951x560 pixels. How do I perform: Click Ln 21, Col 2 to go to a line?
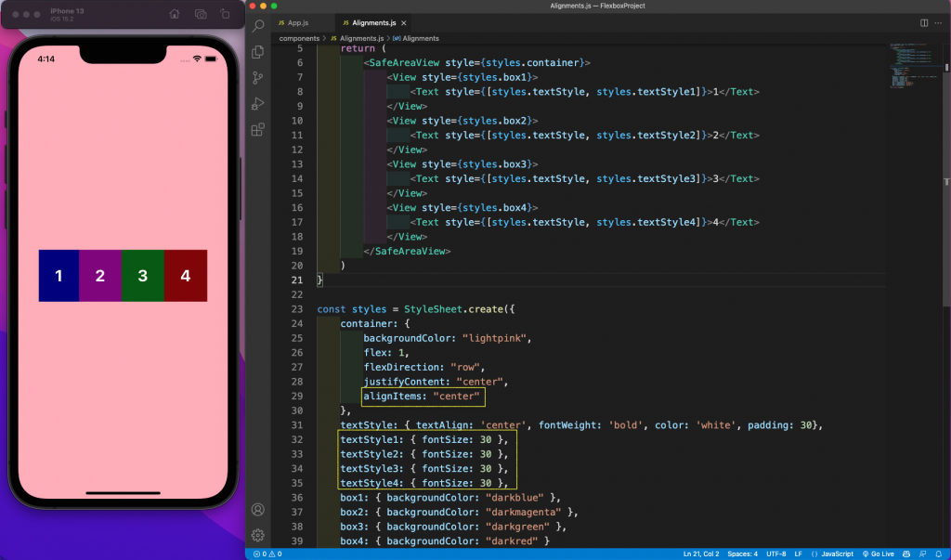point(701,553)
